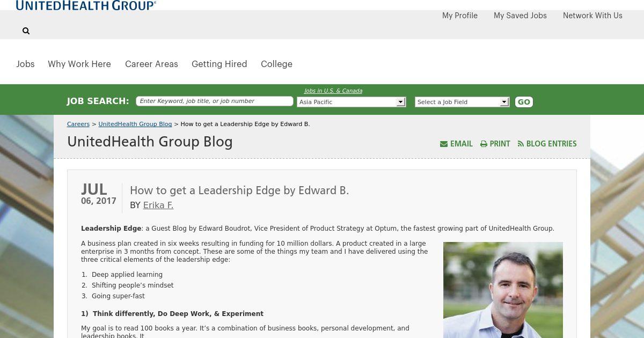Click list item Deep applied learning
This screenshot has width=644, height=338.
click(127, 275)
